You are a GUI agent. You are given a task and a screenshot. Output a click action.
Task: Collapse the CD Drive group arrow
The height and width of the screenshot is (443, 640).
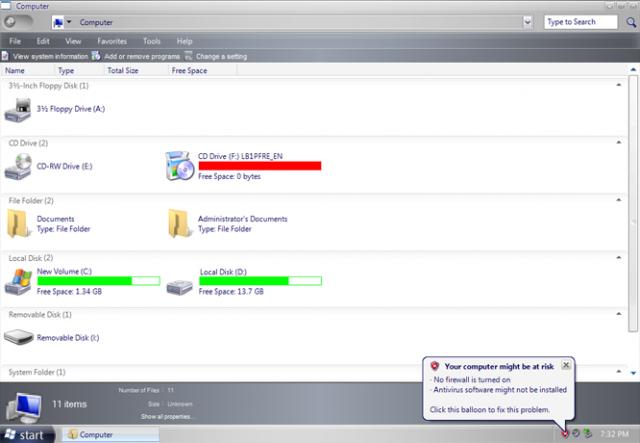619,142
